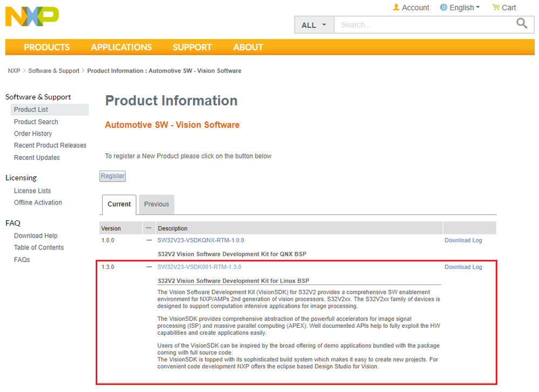Open Product Search in sidebar
539x392 pixels.
tap(36, 122)
